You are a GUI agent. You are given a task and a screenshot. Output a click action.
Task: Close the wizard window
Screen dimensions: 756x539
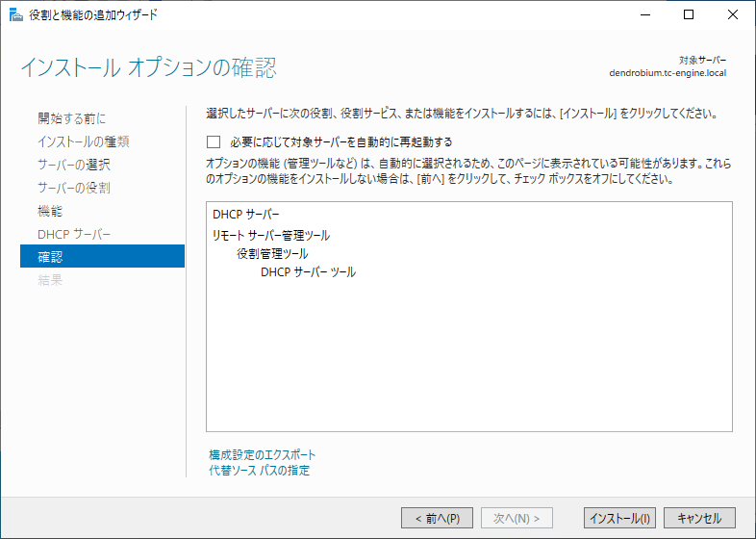[732, 15]
